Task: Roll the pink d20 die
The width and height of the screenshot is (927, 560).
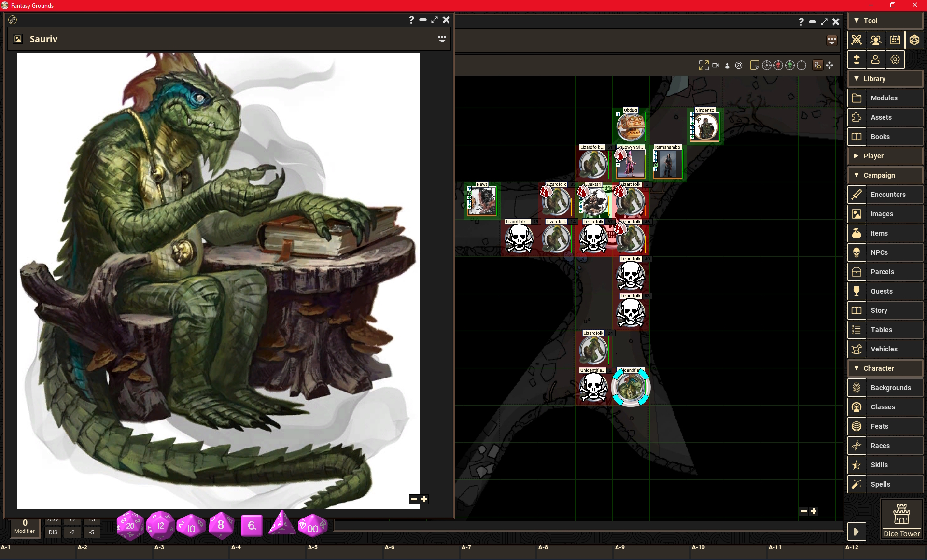Action: (x=130, y=525)
